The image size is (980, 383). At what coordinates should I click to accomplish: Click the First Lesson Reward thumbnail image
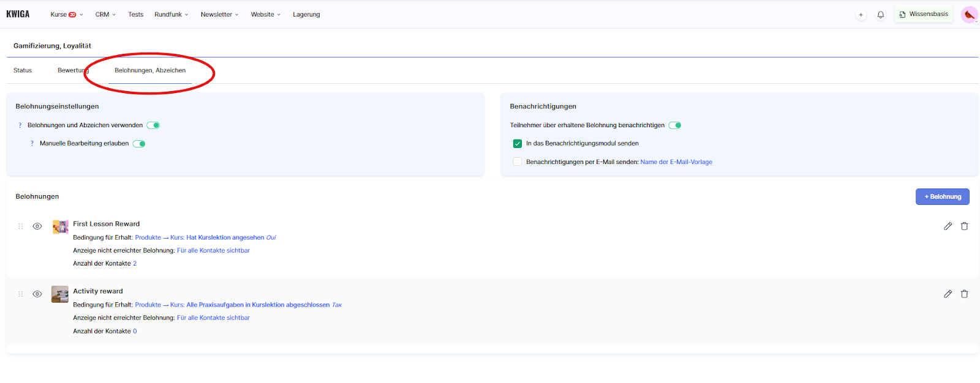pos(60,227)
